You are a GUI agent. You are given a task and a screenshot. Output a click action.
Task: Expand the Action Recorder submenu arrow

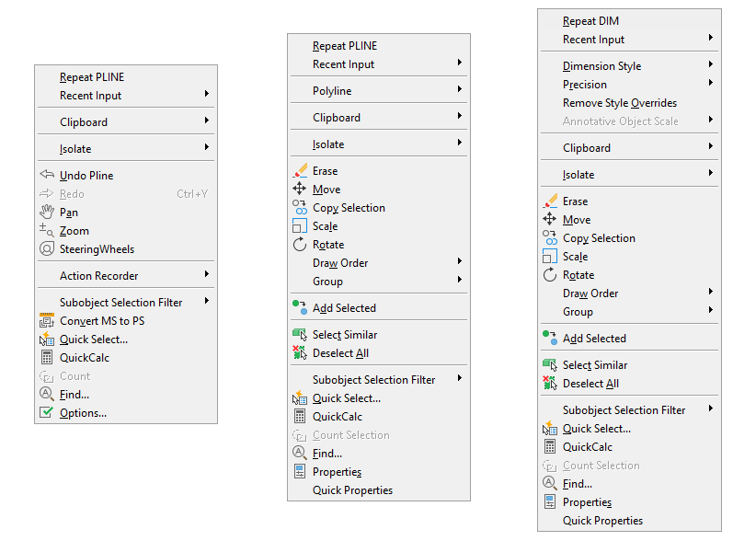pos(207,274)
